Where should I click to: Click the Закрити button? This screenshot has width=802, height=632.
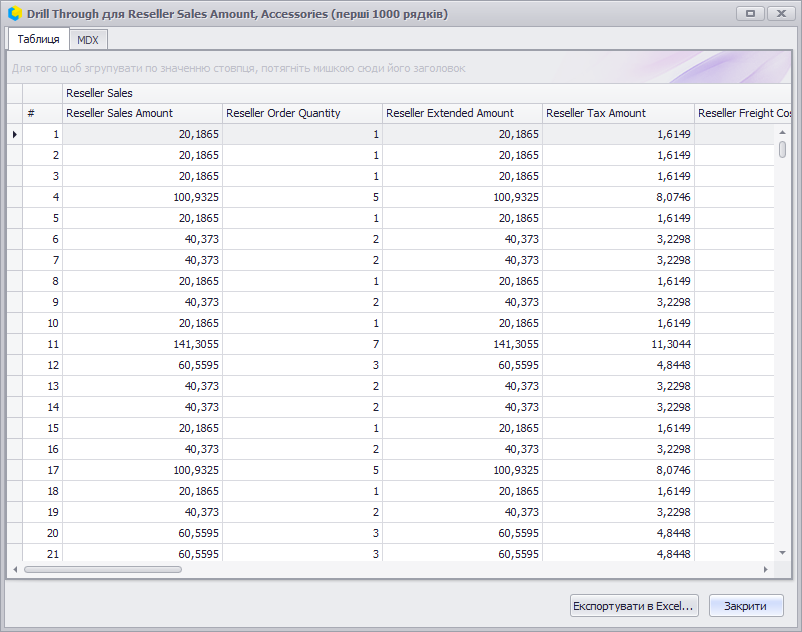[746, 606]
